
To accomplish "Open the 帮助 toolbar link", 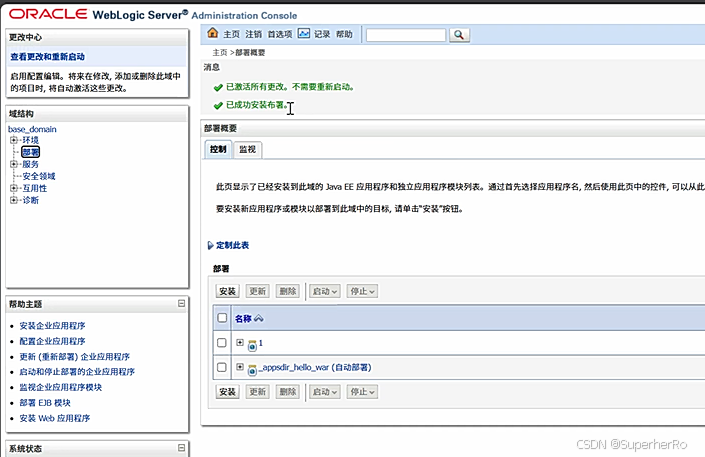I will pyautogui.click(x=344, y=34).
